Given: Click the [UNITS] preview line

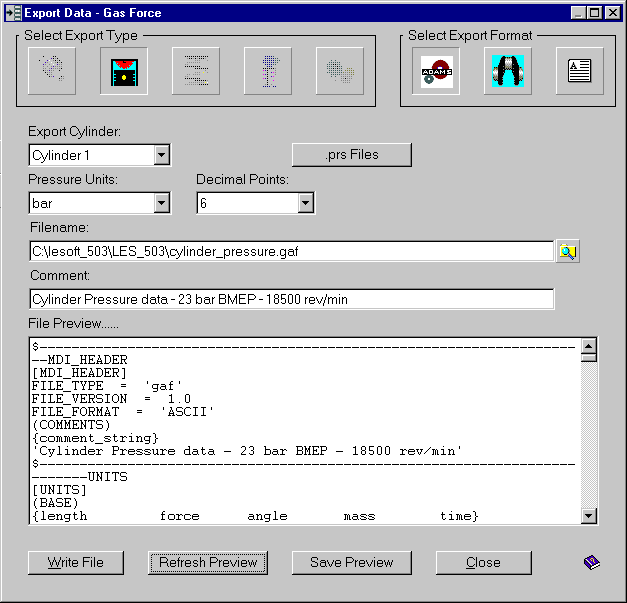Looking at the screenshot, I should pos(59,490).
